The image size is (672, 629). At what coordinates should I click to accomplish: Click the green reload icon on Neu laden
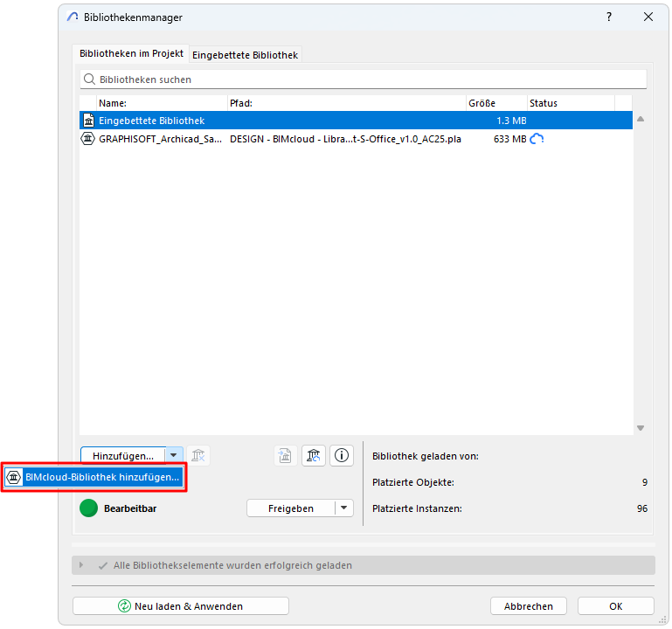coord(124,606)
